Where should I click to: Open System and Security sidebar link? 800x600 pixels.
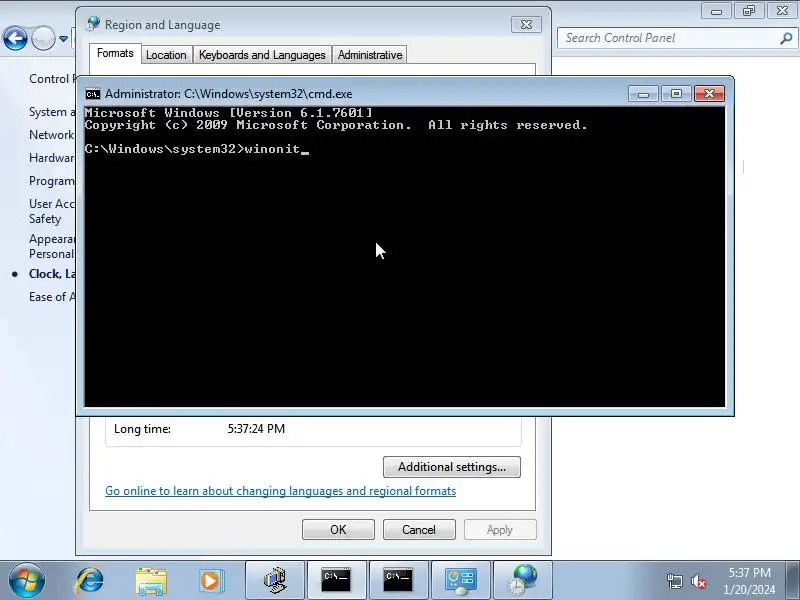pyautogui.click(x=52, y=112)
